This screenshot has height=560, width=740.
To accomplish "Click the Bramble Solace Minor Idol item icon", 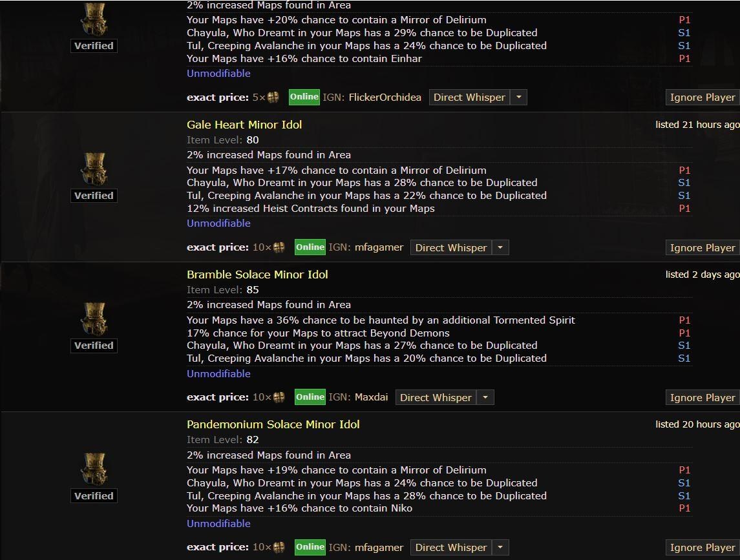I will coord(94,318).
